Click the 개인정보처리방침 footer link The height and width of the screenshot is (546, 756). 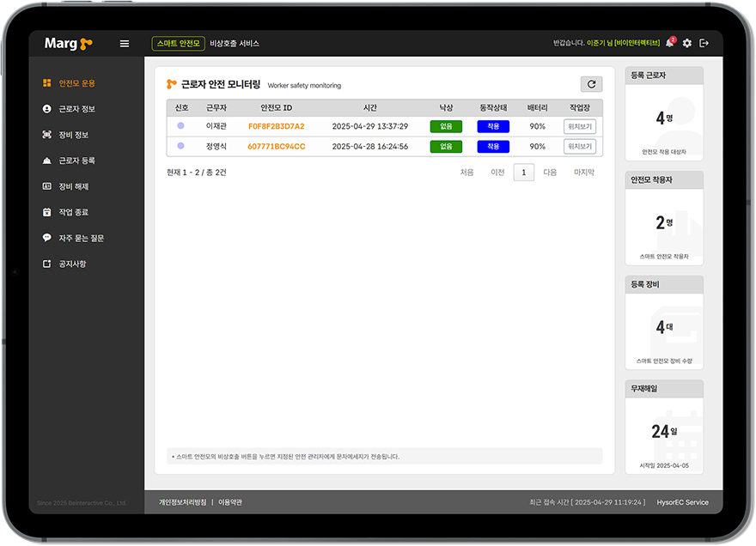pos(182,502)
